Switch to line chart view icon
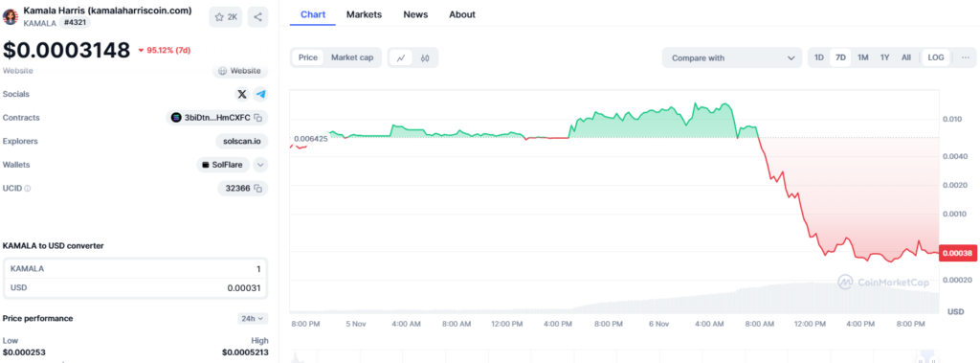 coord(401,57)
